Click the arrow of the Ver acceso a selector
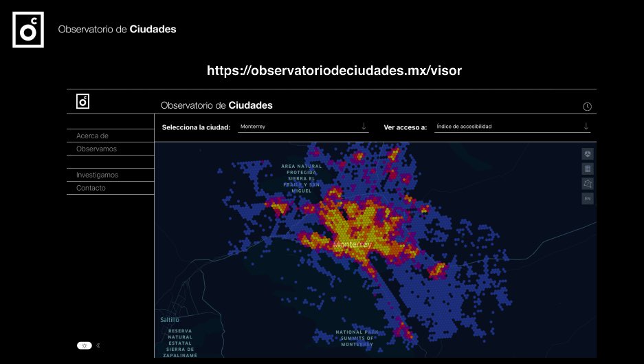Screen dimensions: 644x364 586,127
